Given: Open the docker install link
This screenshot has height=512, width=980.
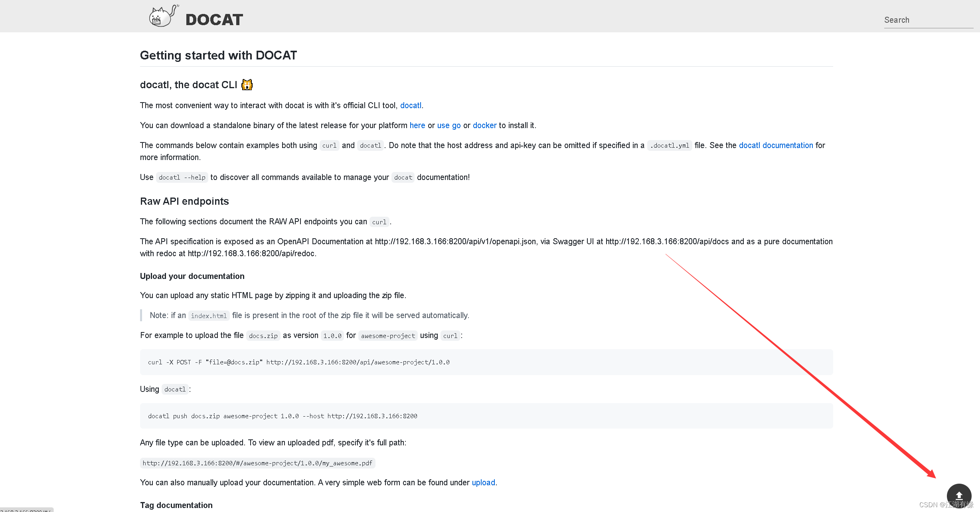Looking at the screenshot, I should (484, 125).
